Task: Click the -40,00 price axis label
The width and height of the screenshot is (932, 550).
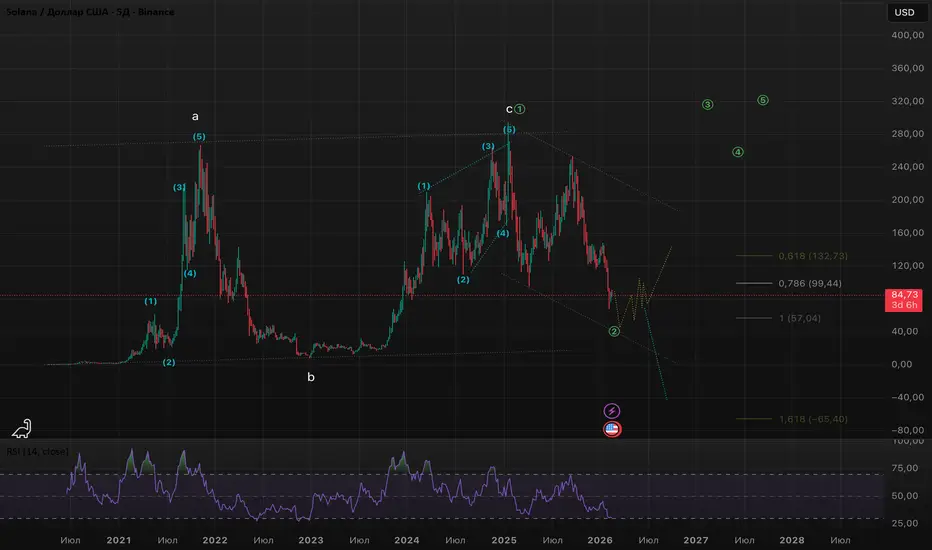Action: [x=906, y=397]
